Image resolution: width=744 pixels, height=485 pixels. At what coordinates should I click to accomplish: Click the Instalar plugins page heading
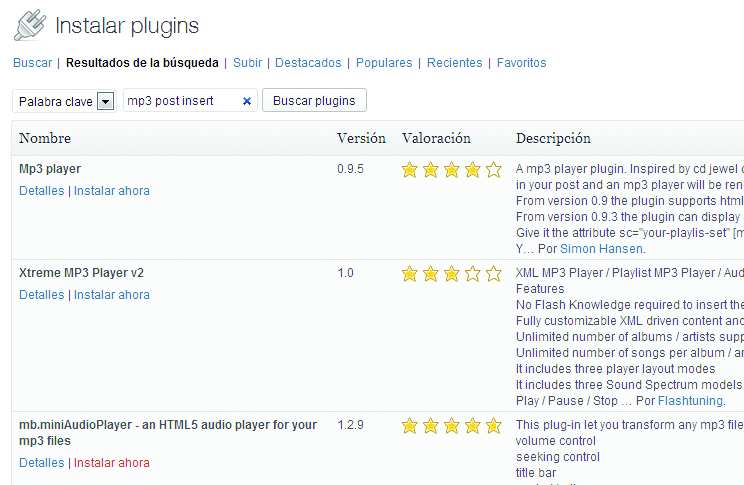tap(127, 26)
